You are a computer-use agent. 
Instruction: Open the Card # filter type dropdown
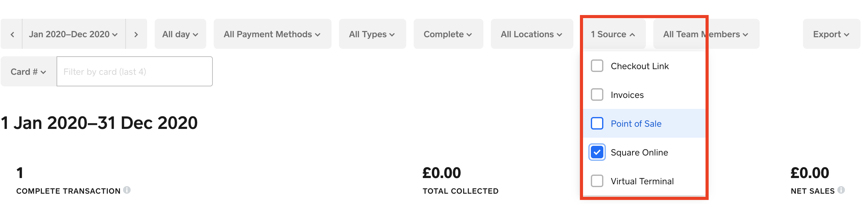[28, 72]
